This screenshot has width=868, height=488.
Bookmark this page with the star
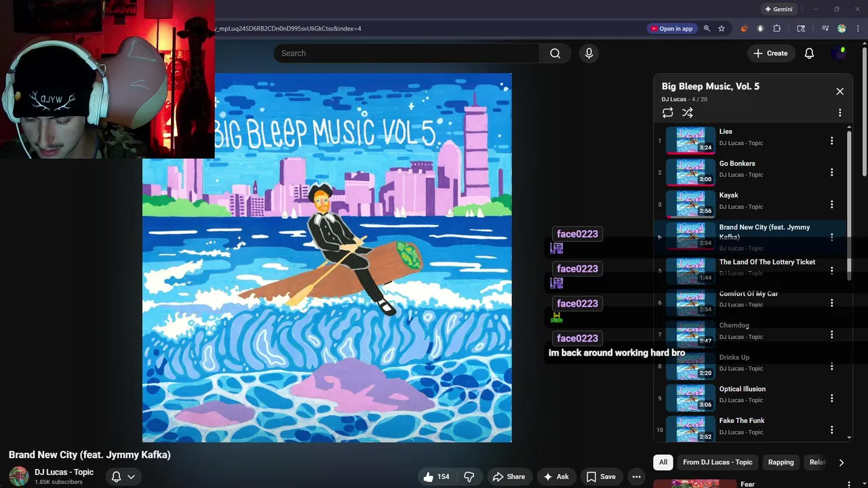(x=722, y=28)
